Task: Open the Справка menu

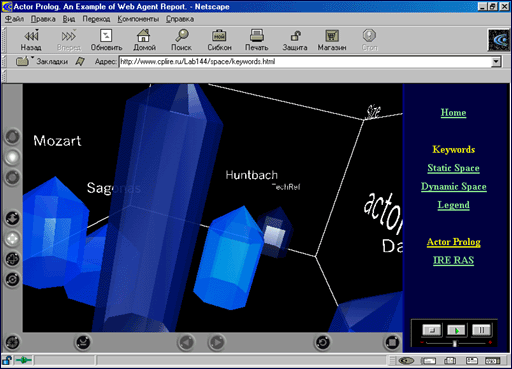Action: [x=180, y=19]
